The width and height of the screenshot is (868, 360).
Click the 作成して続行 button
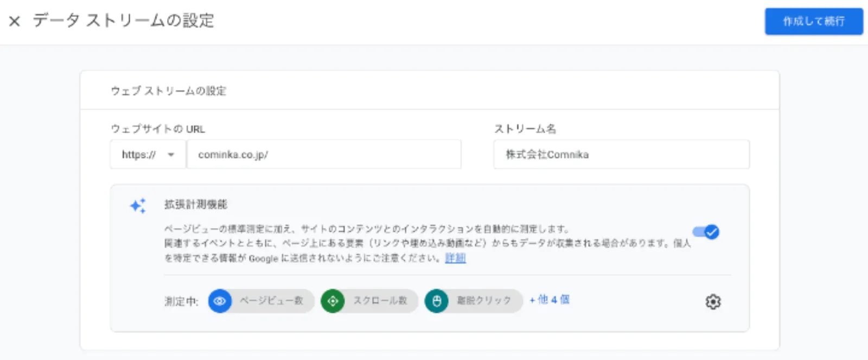pos(814,21)
